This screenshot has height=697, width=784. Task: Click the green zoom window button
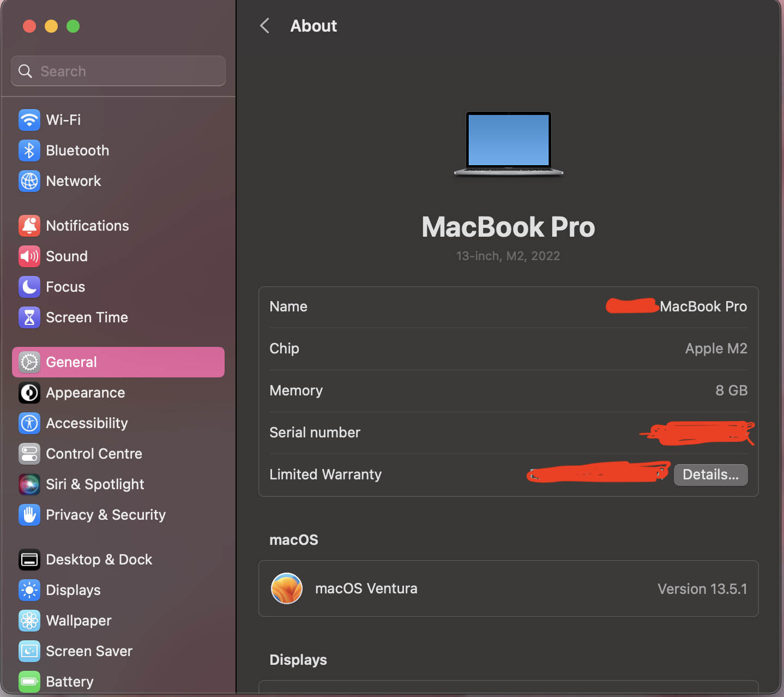click(73, 26)
